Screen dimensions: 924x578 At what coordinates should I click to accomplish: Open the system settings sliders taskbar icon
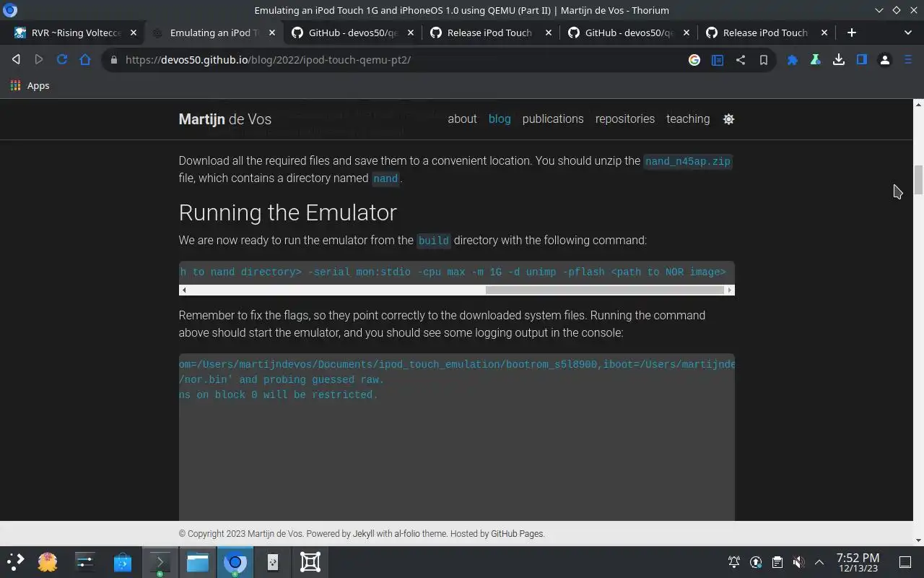click(x=85, y=561)
